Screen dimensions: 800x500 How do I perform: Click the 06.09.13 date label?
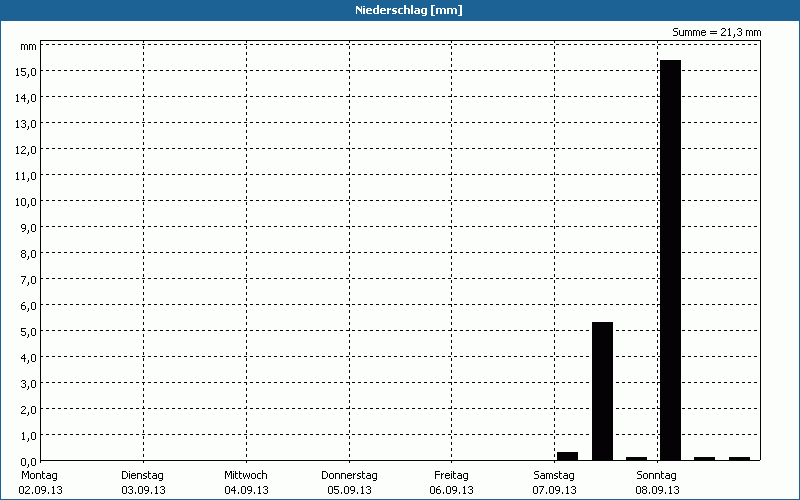pos(452,491)
